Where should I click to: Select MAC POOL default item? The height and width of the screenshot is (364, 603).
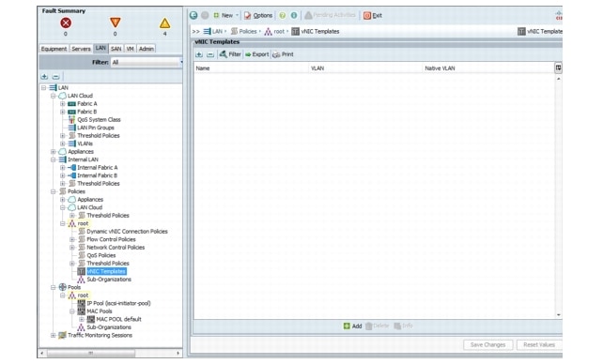[x=118, y=320]
